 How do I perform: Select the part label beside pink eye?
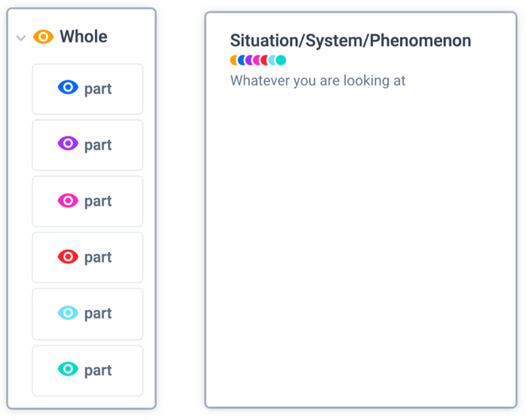click(98, 202)
